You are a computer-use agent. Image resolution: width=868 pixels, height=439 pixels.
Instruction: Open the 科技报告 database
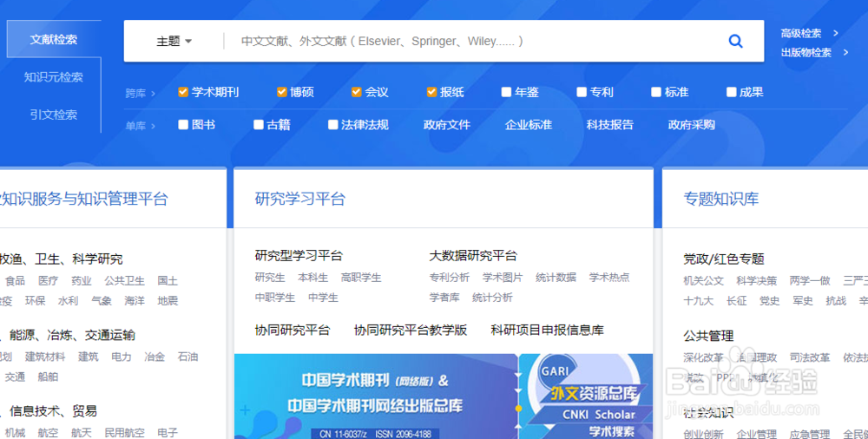coord(609,125)
